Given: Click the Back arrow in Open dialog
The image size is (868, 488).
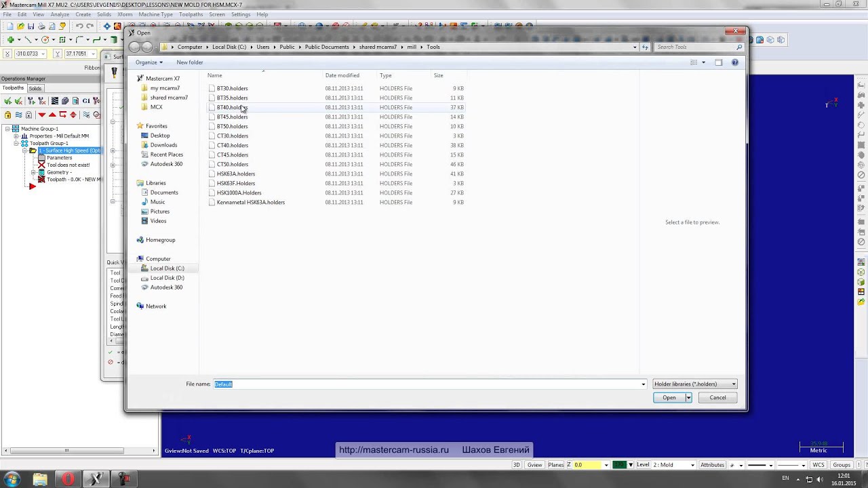Looking at the screenshot, I should coord(134,47).
